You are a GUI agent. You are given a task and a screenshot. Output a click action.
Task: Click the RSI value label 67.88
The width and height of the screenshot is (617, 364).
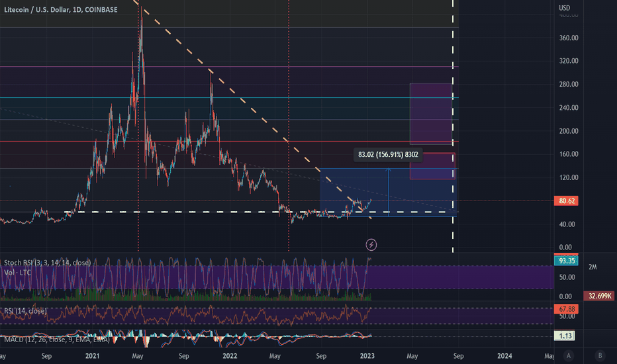(566, 309)
